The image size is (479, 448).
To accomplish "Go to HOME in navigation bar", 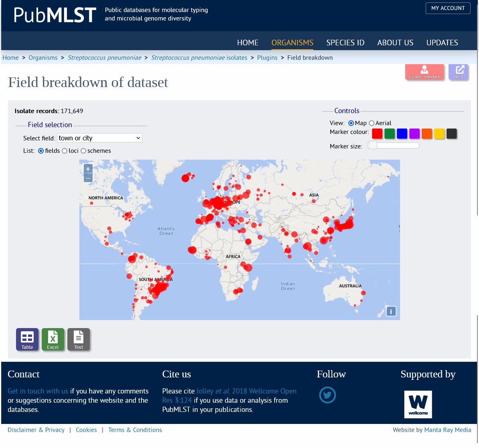I will (248, 43).
